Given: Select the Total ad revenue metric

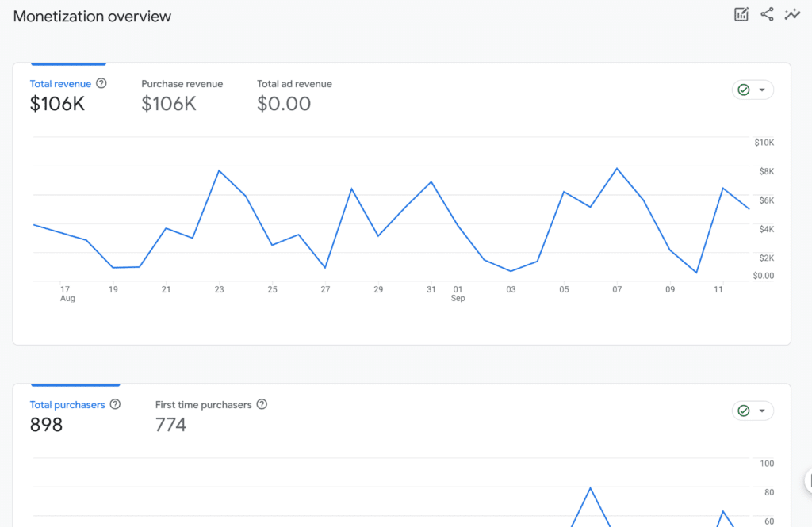Looking at the screenshot, I should pyautogui.click(x=294, y=83).
